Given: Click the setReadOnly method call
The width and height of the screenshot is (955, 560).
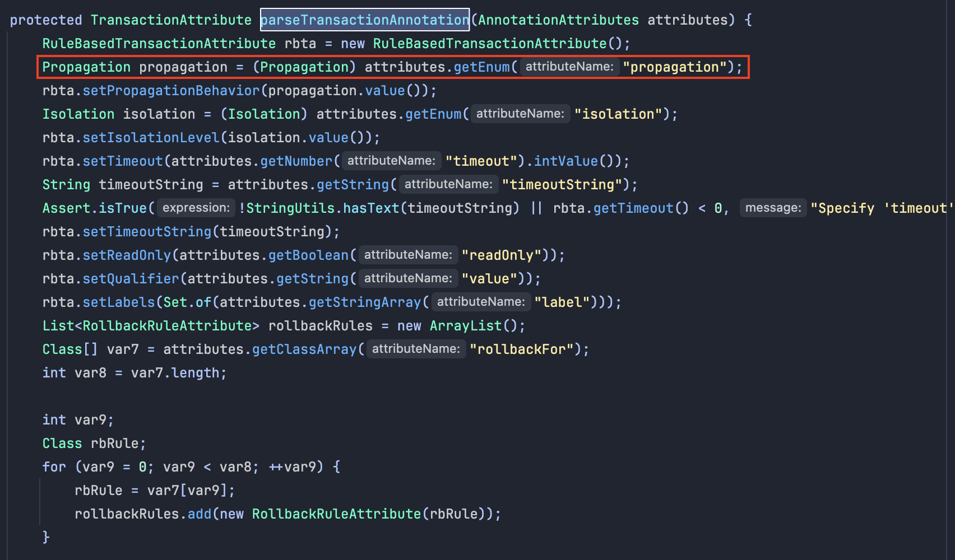Looking at the screenshot, I should click(x=126, y=255).
